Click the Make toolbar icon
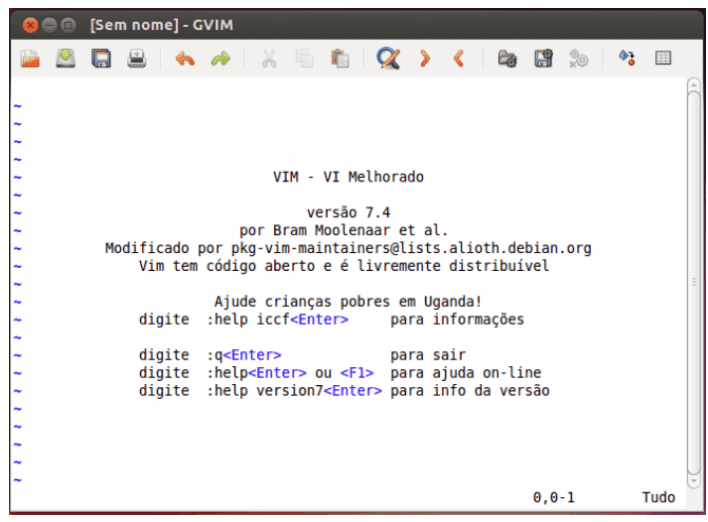 pos(627,59)
